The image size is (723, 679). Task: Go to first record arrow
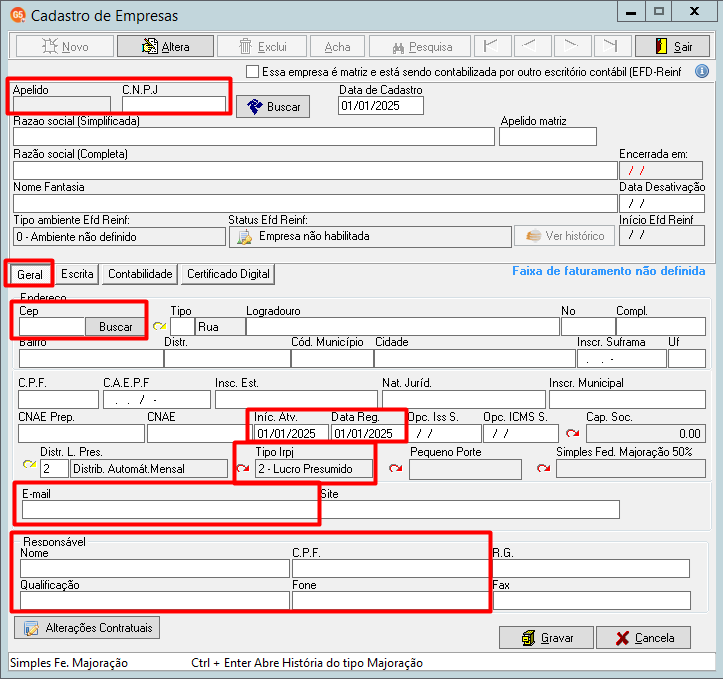[492, 46]
